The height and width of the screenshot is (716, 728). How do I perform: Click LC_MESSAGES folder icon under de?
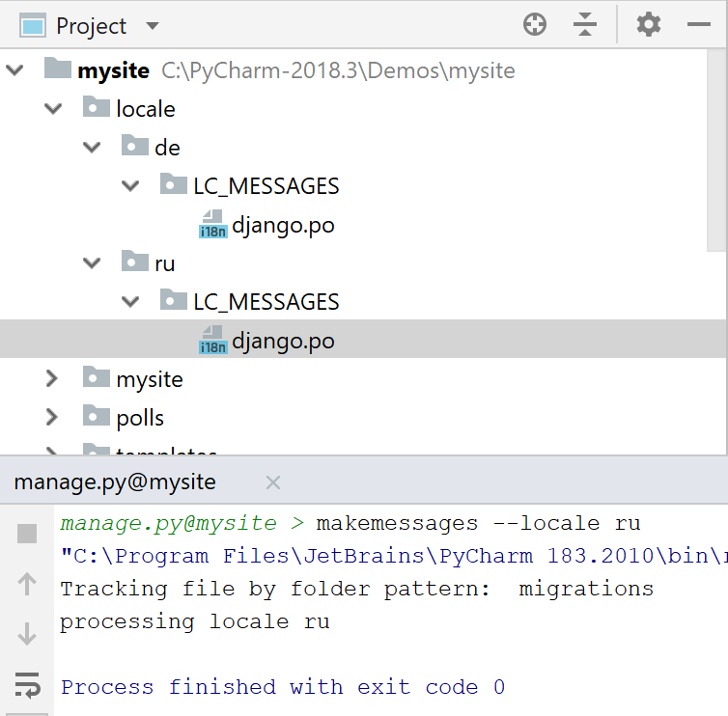click(173, 183)
